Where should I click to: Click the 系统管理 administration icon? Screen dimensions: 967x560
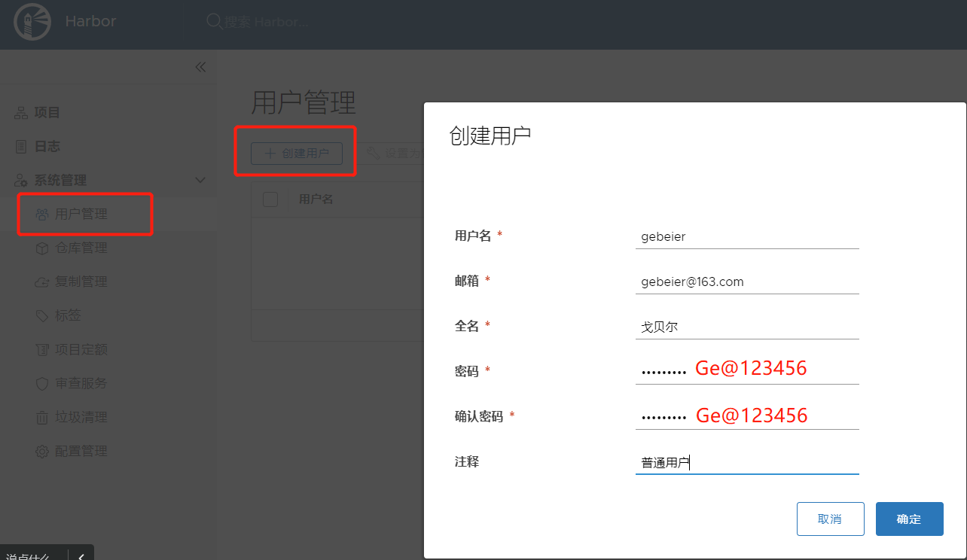(21, 181)
